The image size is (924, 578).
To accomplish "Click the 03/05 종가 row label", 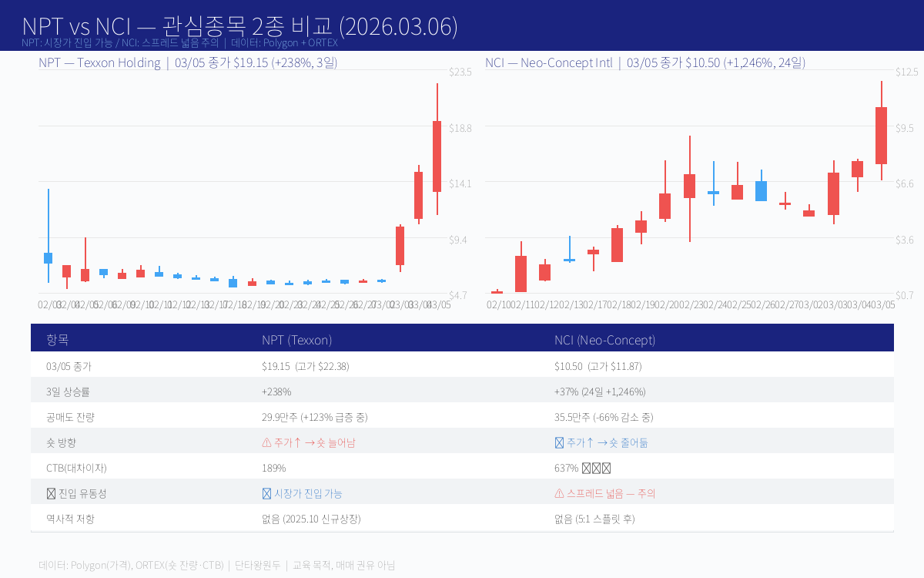I will tap(69, 367).
